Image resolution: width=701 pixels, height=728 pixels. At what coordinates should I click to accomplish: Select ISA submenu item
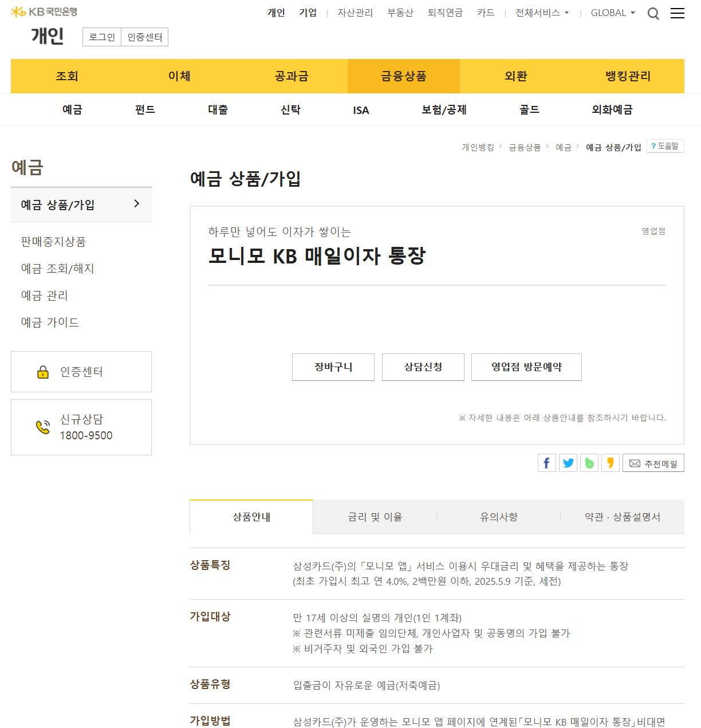361,110
